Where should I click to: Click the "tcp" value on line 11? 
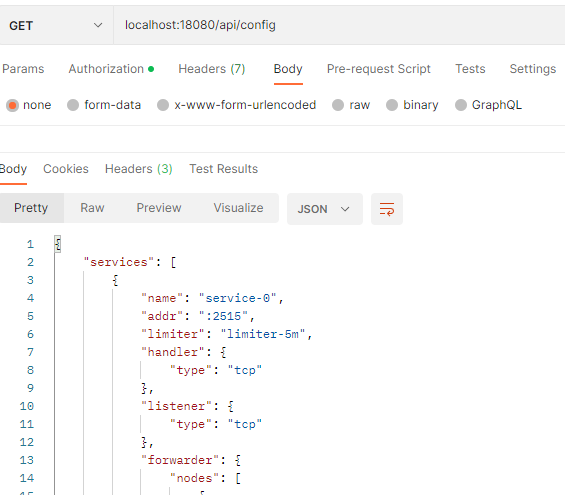[x=245, y=424]
